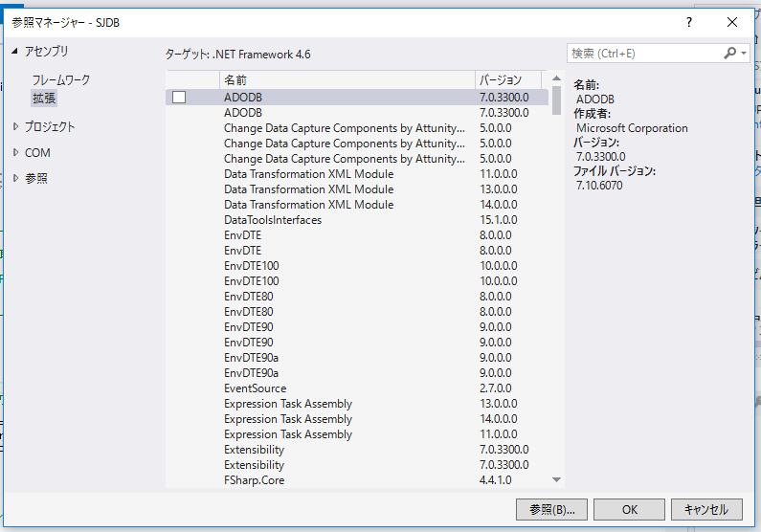Click Microsoft Corporation in the details pane
This screenshot has width=761, height=532.
(x=632, y=128)
